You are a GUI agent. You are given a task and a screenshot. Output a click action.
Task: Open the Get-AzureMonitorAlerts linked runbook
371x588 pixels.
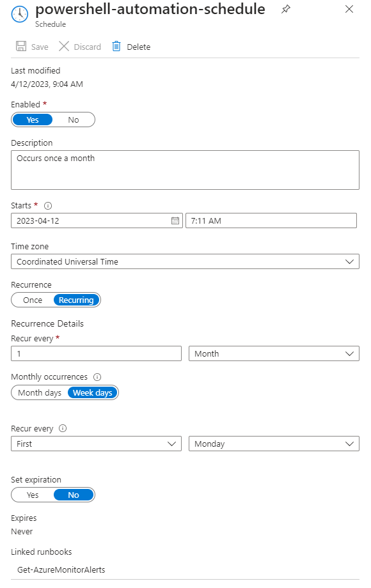click(x=61, y=569)
